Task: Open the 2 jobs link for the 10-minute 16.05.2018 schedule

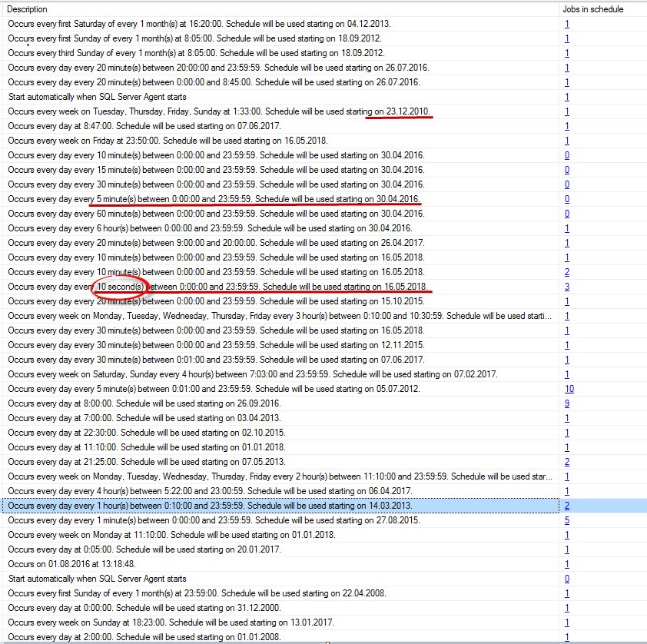Action: (566, 272)
